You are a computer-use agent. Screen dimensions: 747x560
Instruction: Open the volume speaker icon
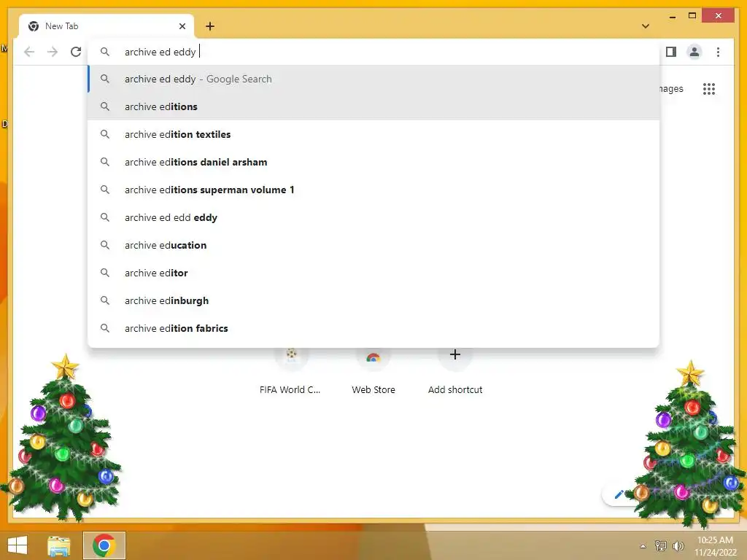(678, 546)
